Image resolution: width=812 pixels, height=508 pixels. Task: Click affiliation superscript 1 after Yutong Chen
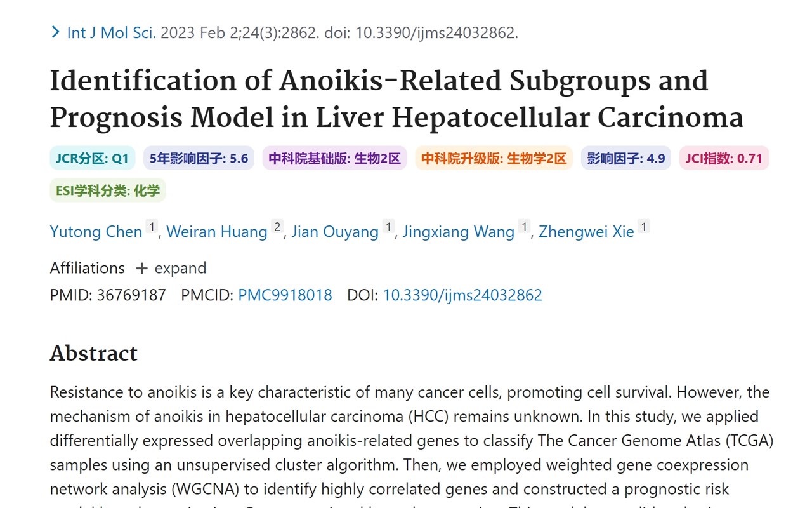click(152, 227)
